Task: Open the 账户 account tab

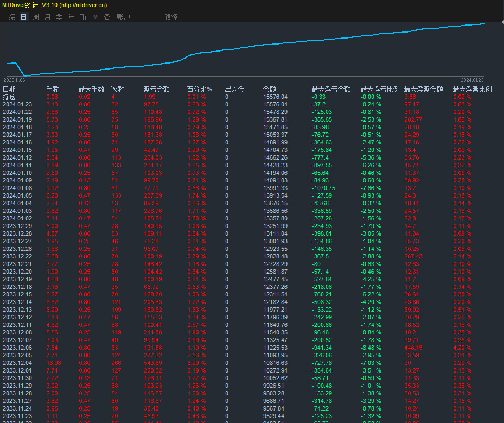Action: (x=123, y=17)
